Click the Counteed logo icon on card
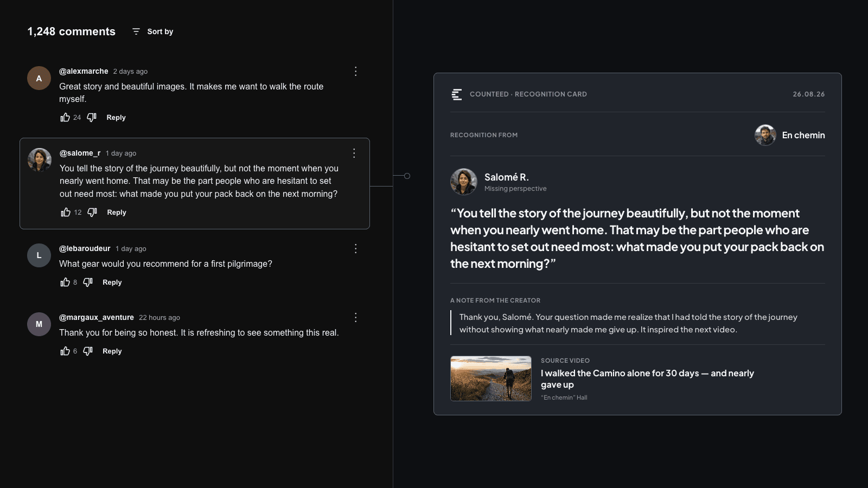868x488 pixels. 457,94
